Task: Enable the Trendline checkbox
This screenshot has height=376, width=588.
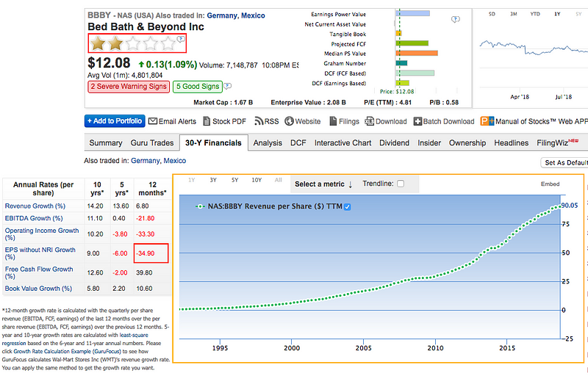Action: point(401,184)
